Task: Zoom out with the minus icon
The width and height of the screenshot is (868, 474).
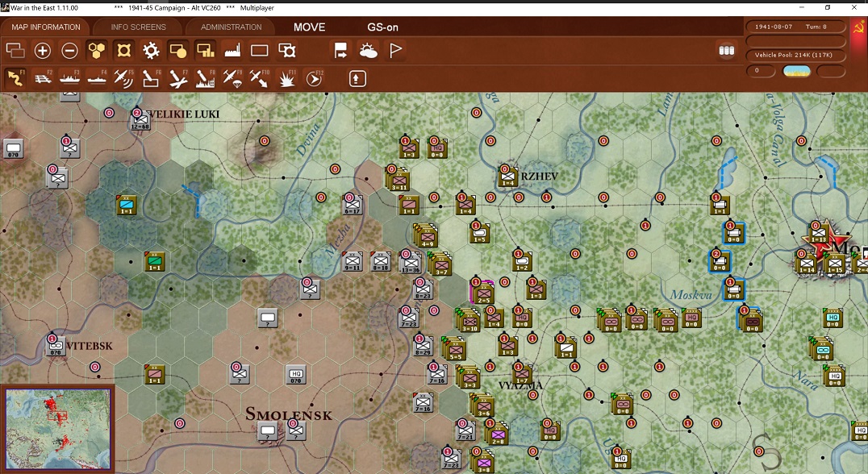Action: click(x=69, y=51)
